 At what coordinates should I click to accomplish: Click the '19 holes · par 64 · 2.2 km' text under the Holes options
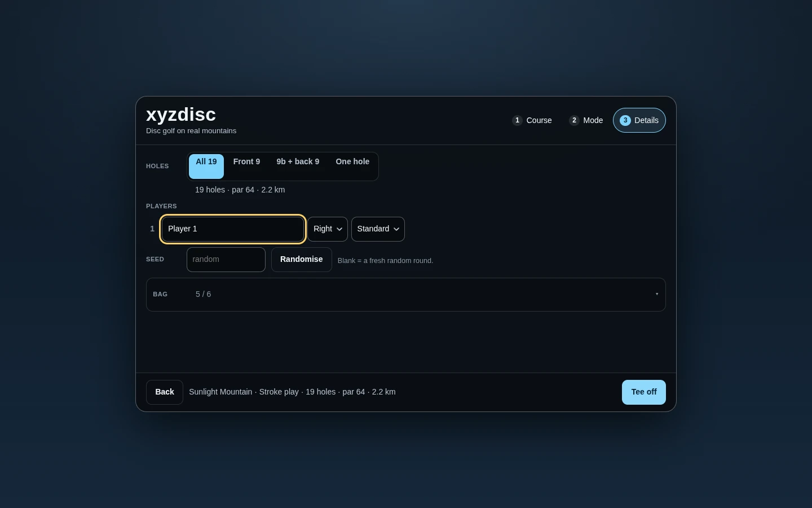pyautogui.click(x=240, y=190)
